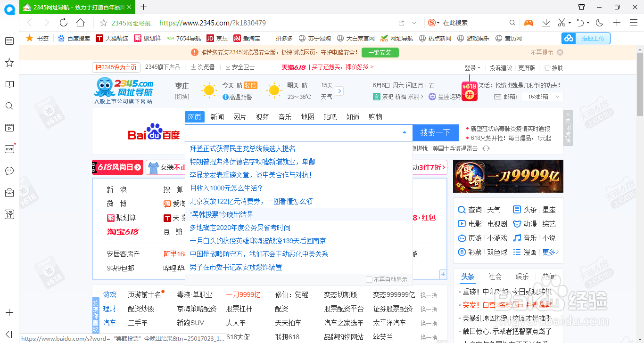Click the 搜索一下 search button
Image resolution: width=644 pixels, height=343 pixels.
[x=436, y=133]
